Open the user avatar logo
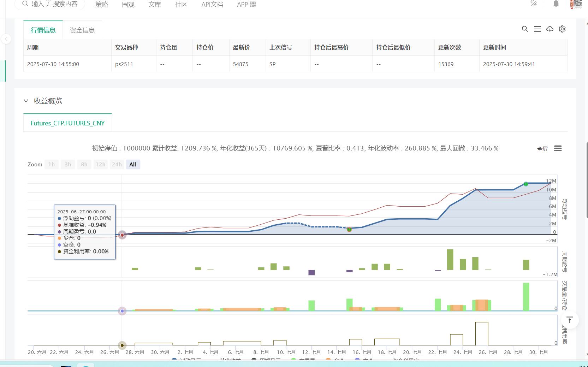Screen dimensions: 588x367 point(576,4)
